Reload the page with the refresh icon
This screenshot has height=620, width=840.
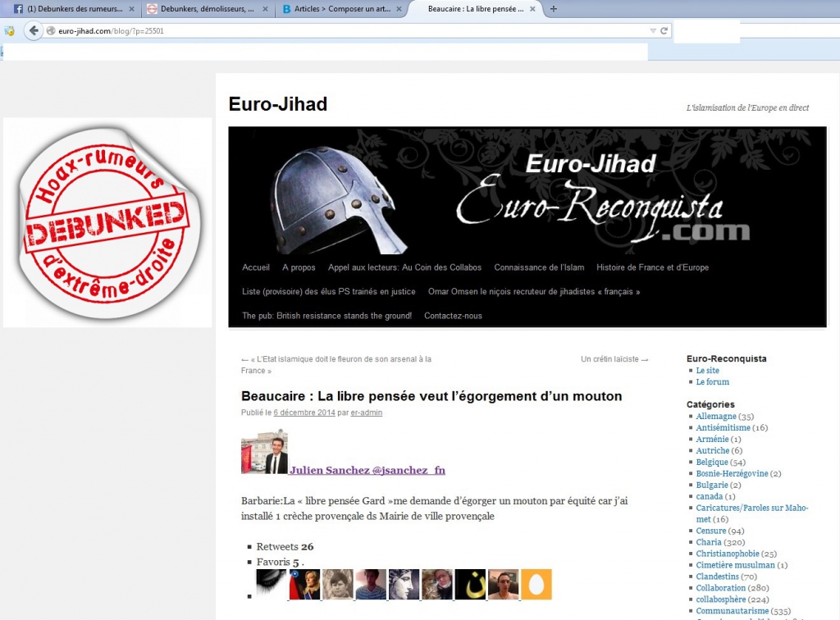click(664, 31)
